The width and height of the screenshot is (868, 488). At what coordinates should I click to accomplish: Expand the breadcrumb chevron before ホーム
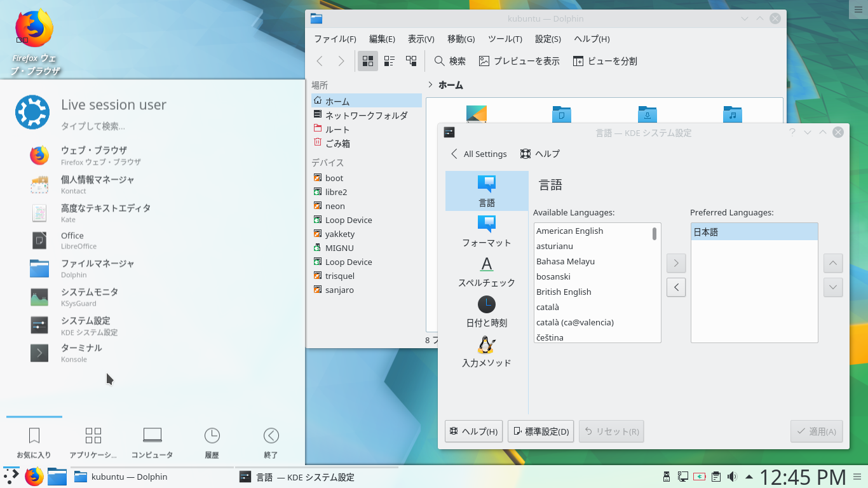(x=430, y=84)
